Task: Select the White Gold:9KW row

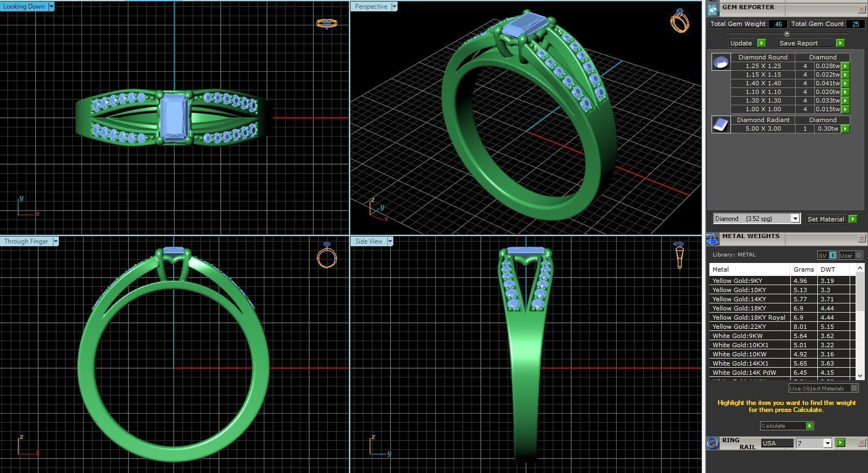Action: [782, 336]
